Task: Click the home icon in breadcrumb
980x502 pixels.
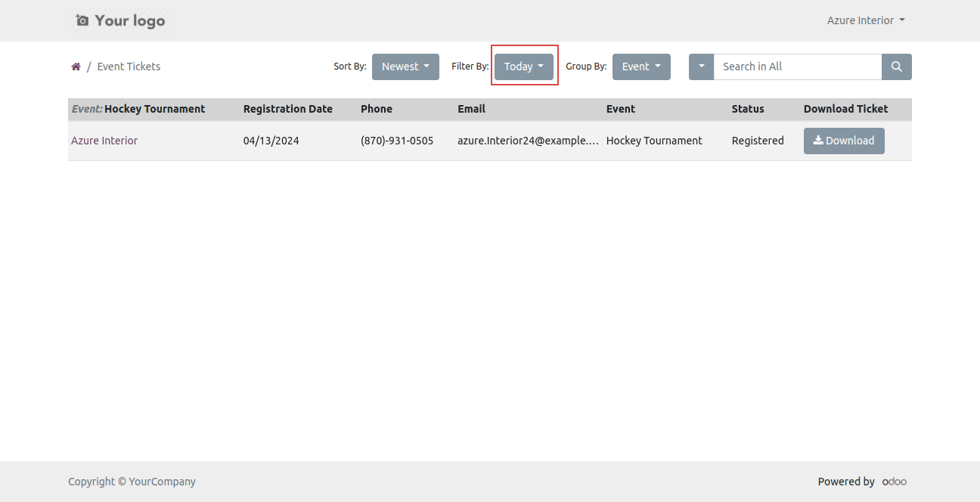Action: pyautogui.click(x=76, y=67)
